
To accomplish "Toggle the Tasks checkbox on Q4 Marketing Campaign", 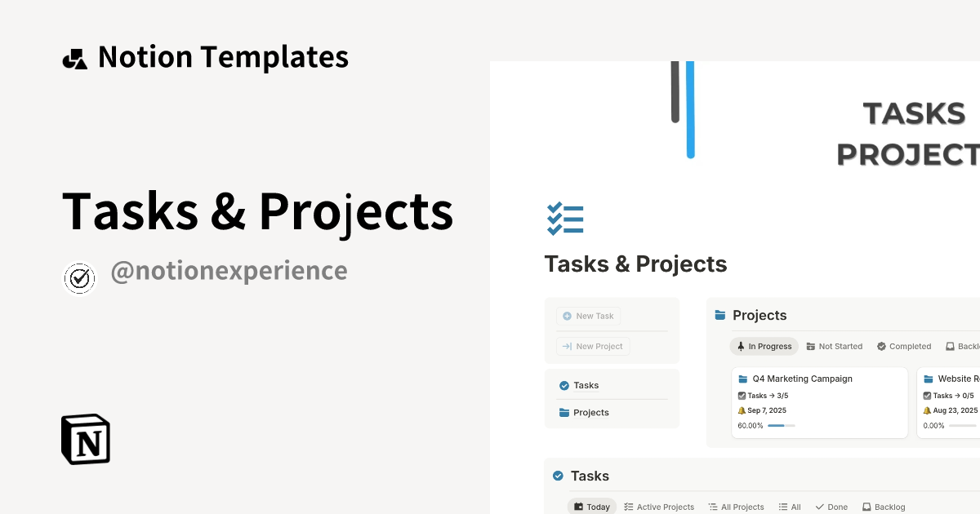I will click(741, 395).
